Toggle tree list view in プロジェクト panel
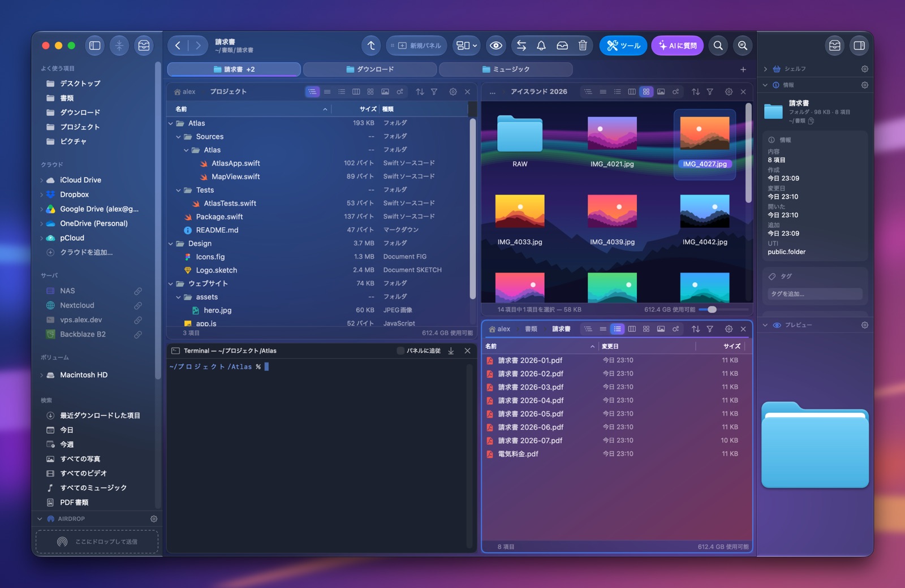The width and height of the screenshot is (905, 588). click(x=312, y=92)
